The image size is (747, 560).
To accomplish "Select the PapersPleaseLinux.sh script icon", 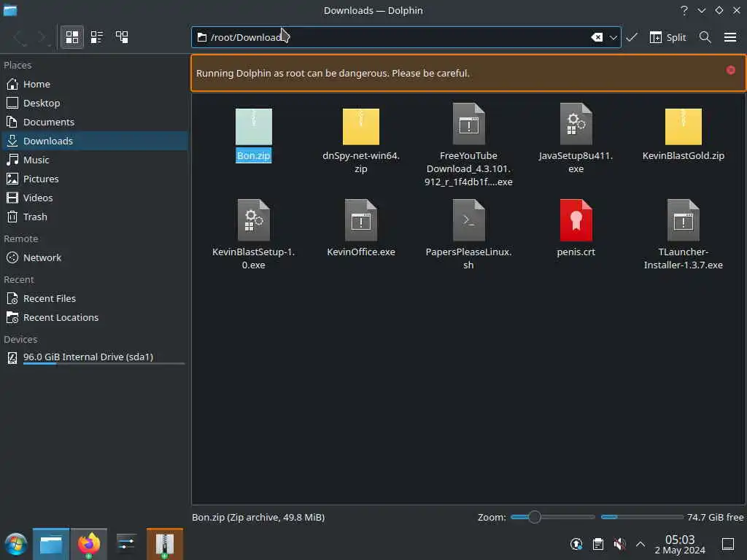I will (x=469, y=220).
